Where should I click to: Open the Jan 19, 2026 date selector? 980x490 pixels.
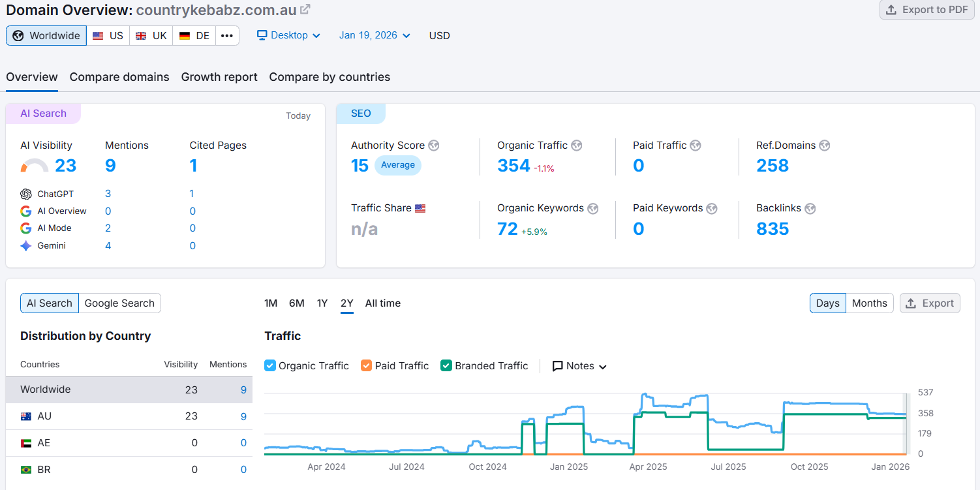point(374,36)
